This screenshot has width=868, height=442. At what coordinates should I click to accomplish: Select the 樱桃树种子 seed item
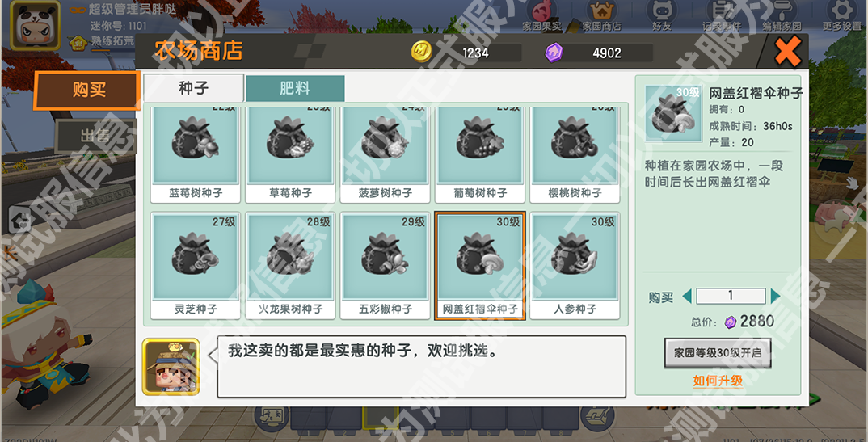[575, 154]
